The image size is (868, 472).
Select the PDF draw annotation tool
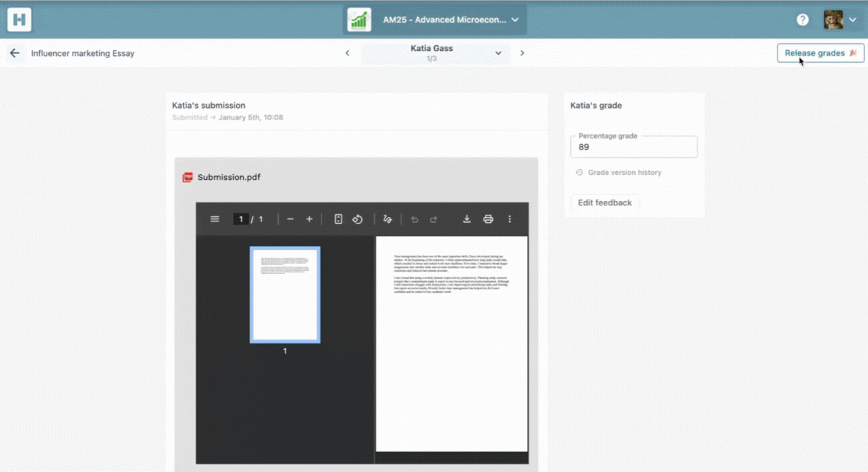(387, 219)
